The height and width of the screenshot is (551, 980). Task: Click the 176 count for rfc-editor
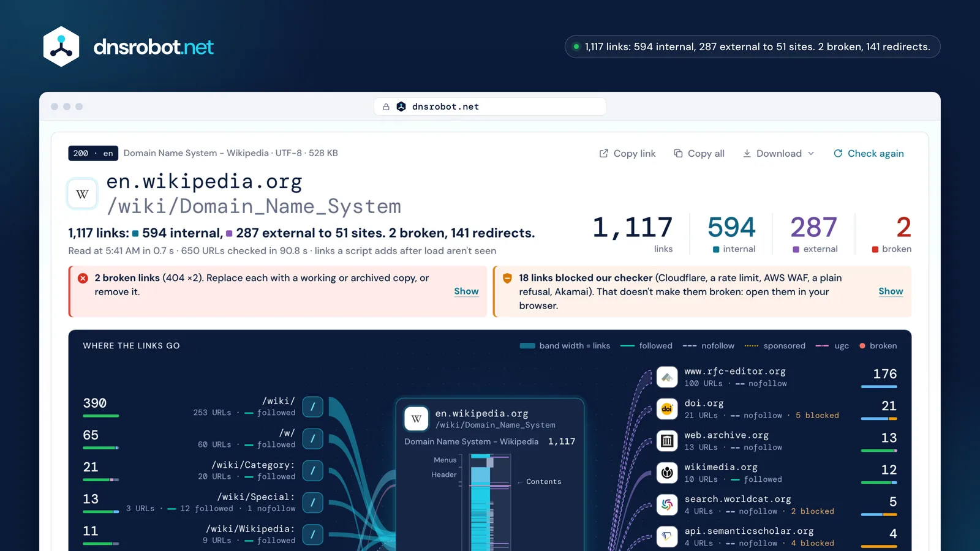pyautogui.click(x=884, y=374)
